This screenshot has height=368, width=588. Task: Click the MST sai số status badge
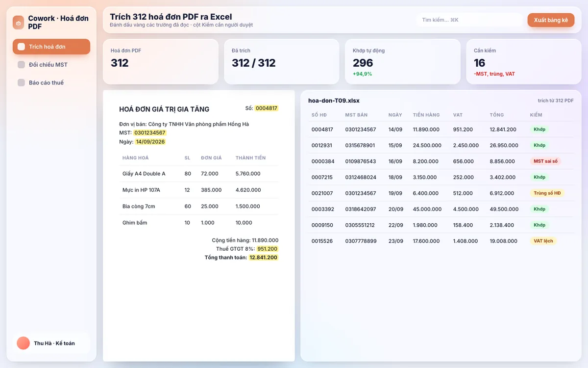point(545,161)
